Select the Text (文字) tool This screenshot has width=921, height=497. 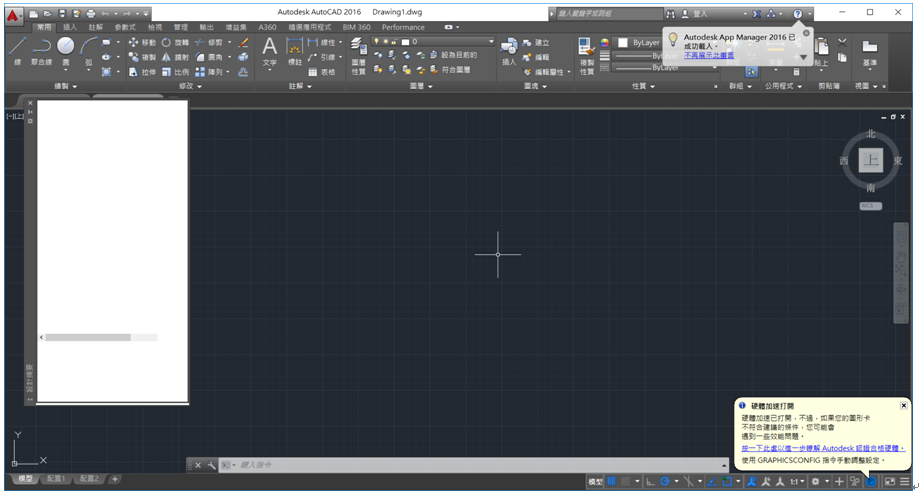[270, 51]
